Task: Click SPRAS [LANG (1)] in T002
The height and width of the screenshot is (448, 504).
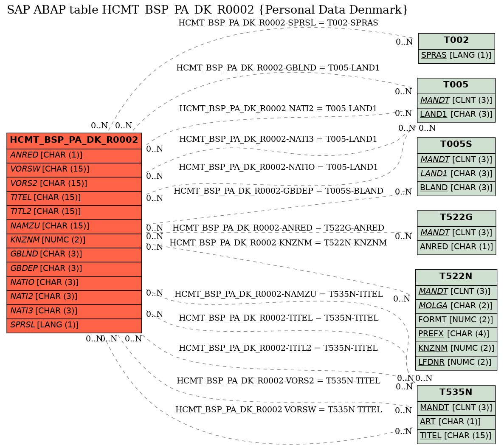Action: [456, 56]
